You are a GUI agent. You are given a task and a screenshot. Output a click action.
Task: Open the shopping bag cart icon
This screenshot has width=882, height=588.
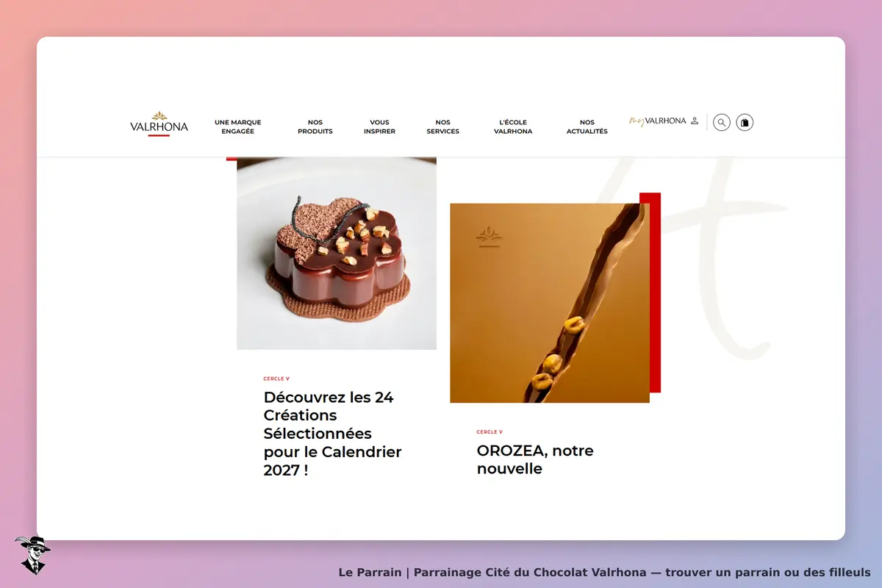745,123
